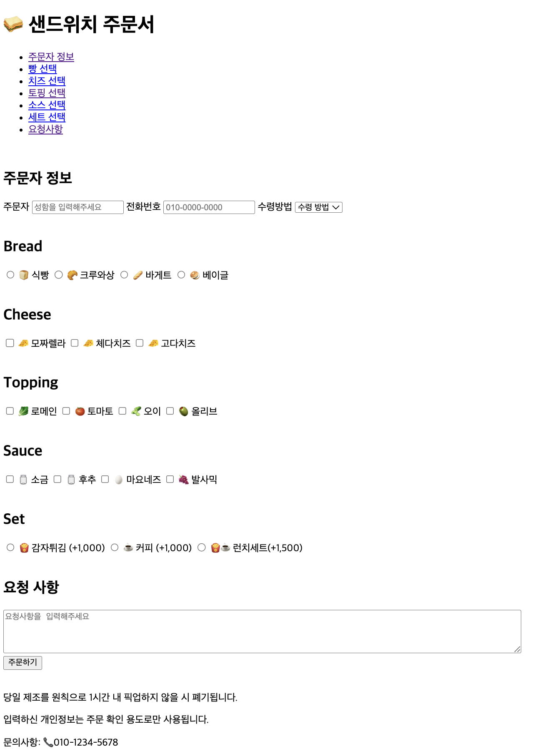Click the baguette emoji icon
Viewport: 535px width, 756px height.
[137, 275]
